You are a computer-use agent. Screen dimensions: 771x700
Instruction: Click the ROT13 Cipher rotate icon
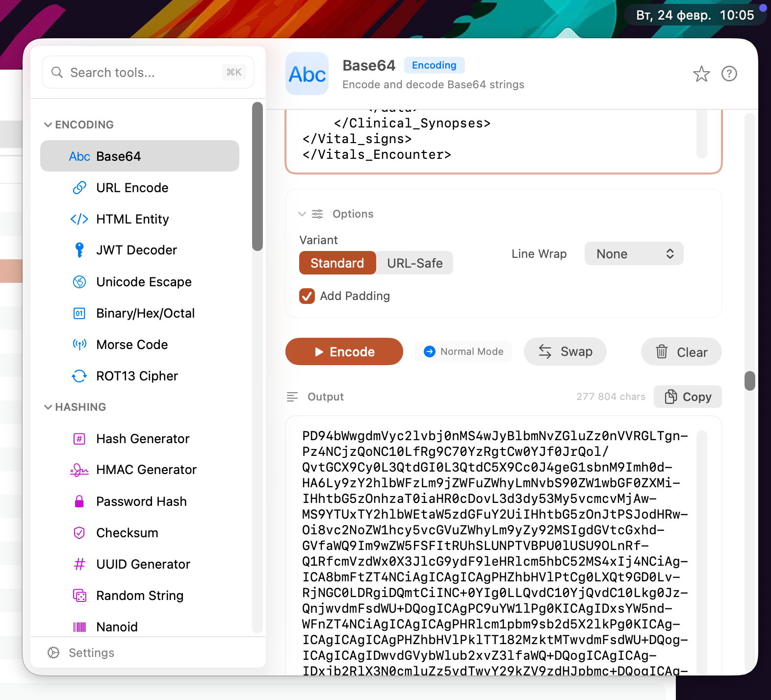pyautogui.click(x=79, y=376)
